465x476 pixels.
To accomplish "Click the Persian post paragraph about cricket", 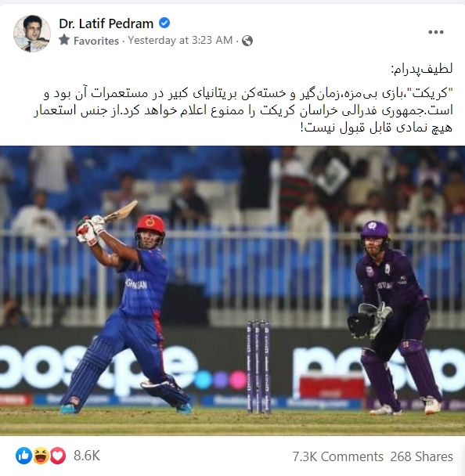I will pos(243,110).
